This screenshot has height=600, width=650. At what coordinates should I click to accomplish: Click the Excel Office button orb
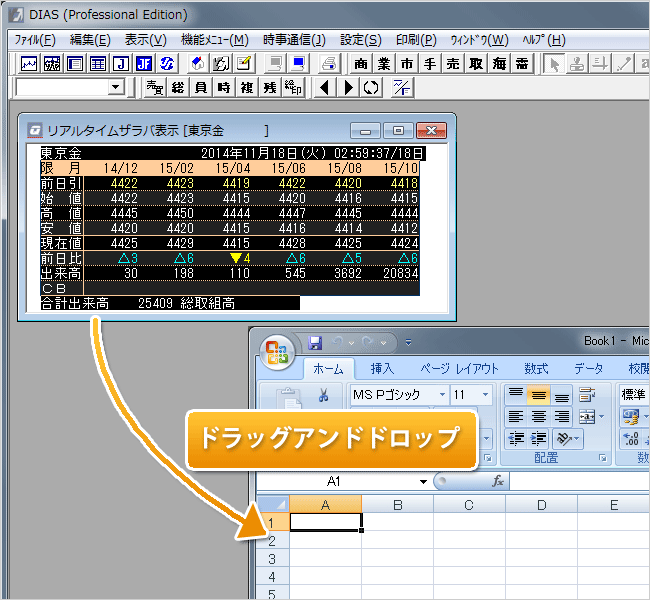coord(275,353)
